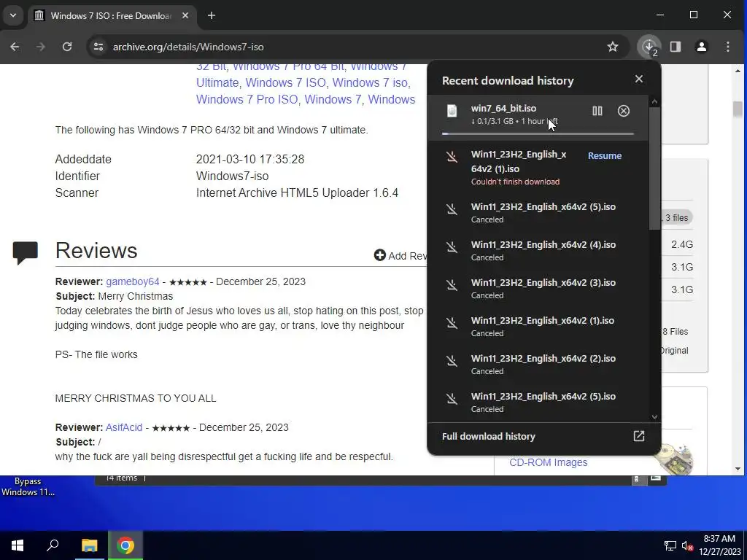The width and height of the screenshot is (747, 560).
Task: Click the page vertical scrollbar thumb
Action: 738,109
